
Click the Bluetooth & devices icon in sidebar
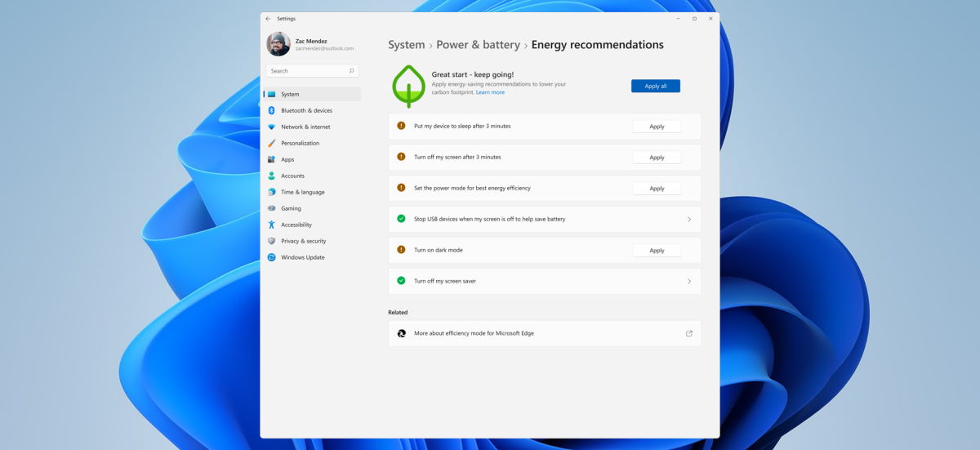coord(272,110)
